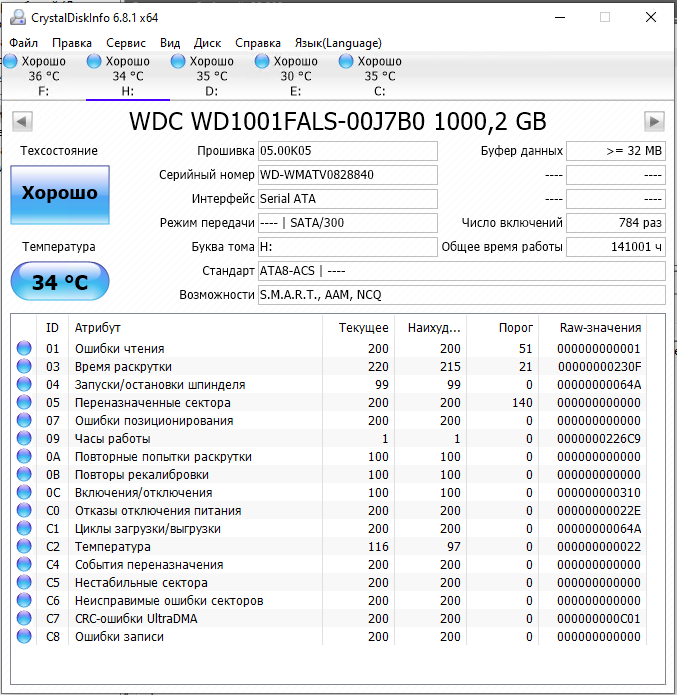Image resolution: width=677 pixels, height=695 pixels.
Task: Click the CrystalDiskInfo app icon in title bar
Action: click(x=18, y=17)
